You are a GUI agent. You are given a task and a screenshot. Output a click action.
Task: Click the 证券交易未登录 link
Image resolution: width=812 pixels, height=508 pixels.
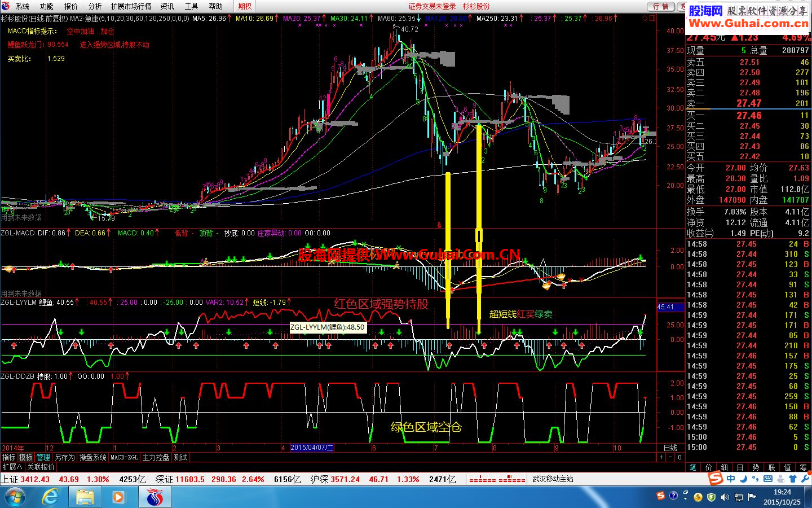click(x=432, y=6)
